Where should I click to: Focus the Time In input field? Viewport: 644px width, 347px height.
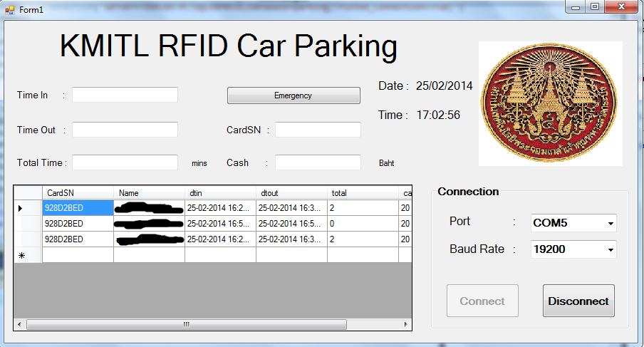[x=125, y=95]
